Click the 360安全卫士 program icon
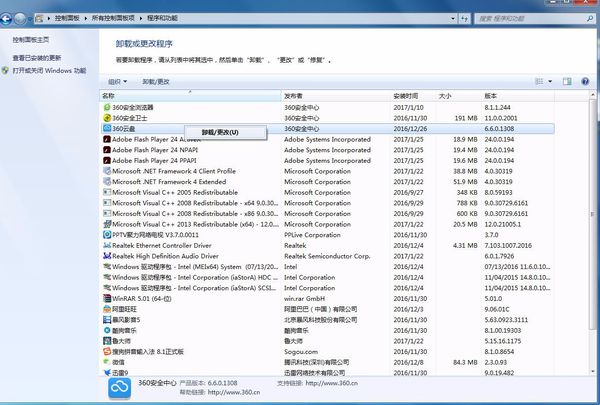 pos(107,118)
